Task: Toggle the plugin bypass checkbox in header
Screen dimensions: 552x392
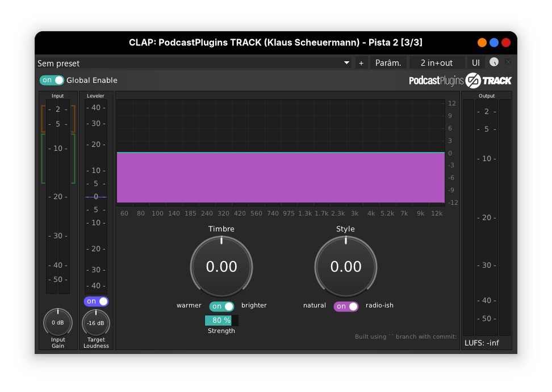Action: (x=508, y=62)
